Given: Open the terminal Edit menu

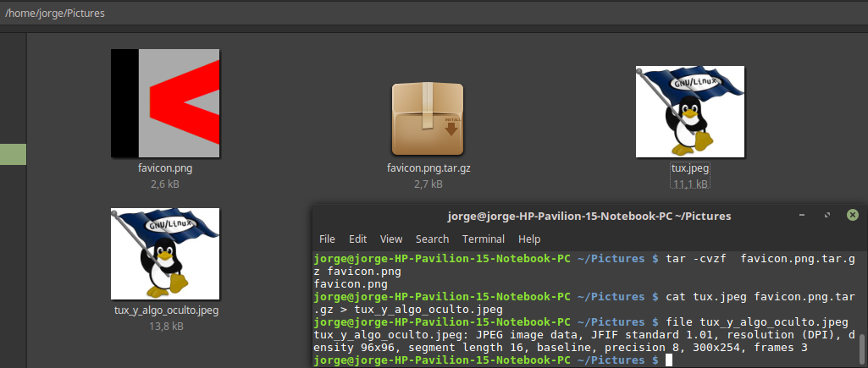Looking at the screenshot, I should 357,239.
